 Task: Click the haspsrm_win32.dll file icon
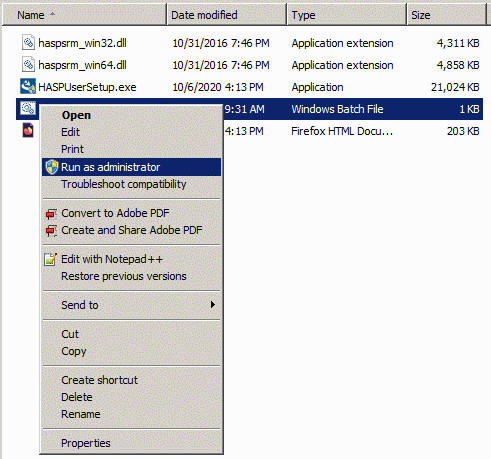pos(28,43)
